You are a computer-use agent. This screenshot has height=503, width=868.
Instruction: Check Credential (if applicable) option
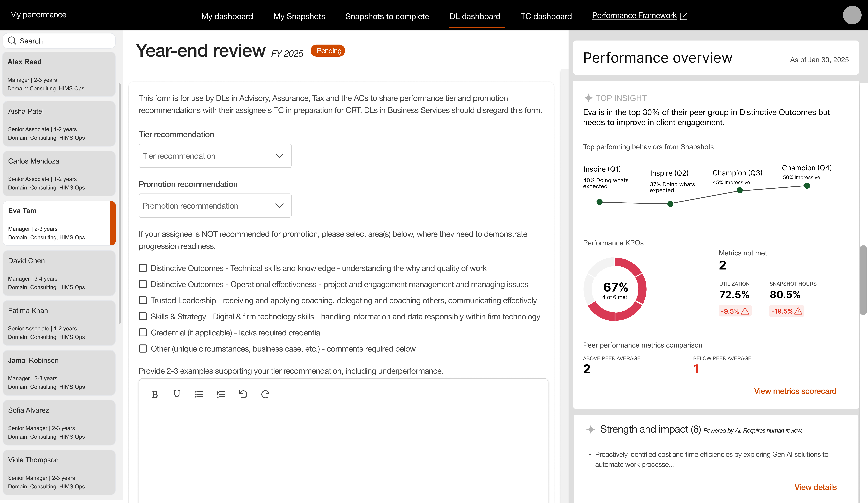[x=143, y=332]
